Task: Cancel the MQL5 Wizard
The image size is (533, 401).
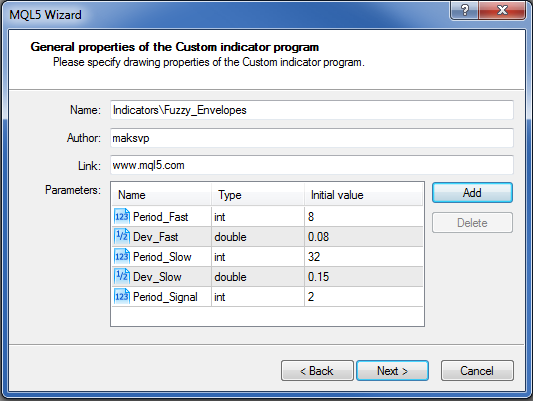Action: tap(477, 371)
